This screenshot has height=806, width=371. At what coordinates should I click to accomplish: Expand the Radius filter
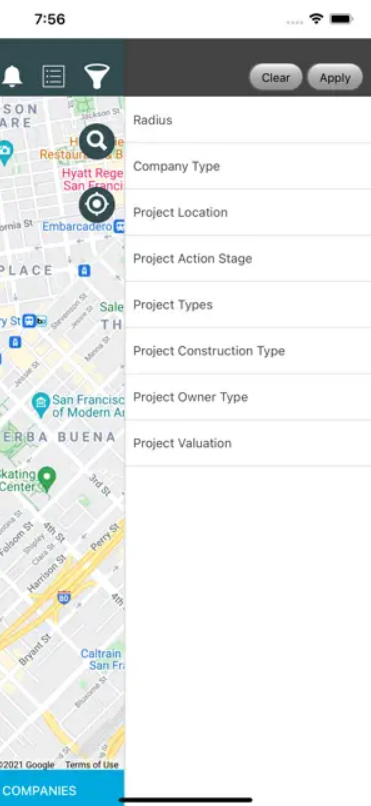(x=248, y=120)
